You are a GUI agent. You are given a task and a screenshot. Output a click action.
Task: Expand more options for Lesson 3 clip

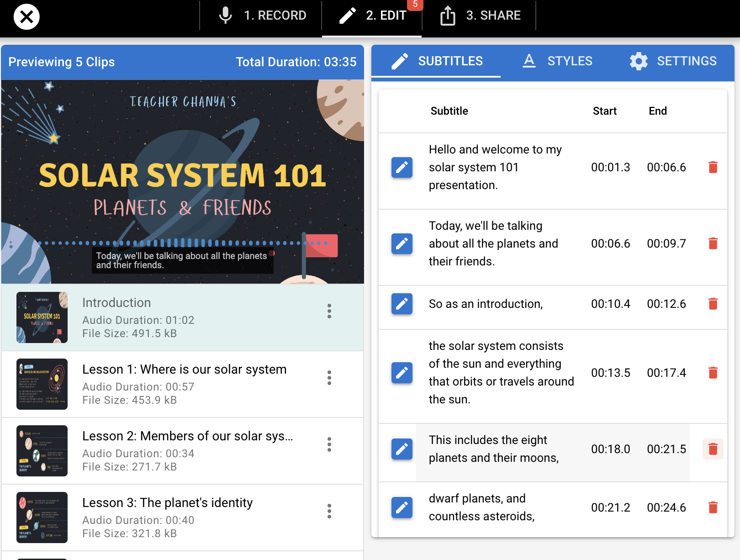(x=329, y=511)
